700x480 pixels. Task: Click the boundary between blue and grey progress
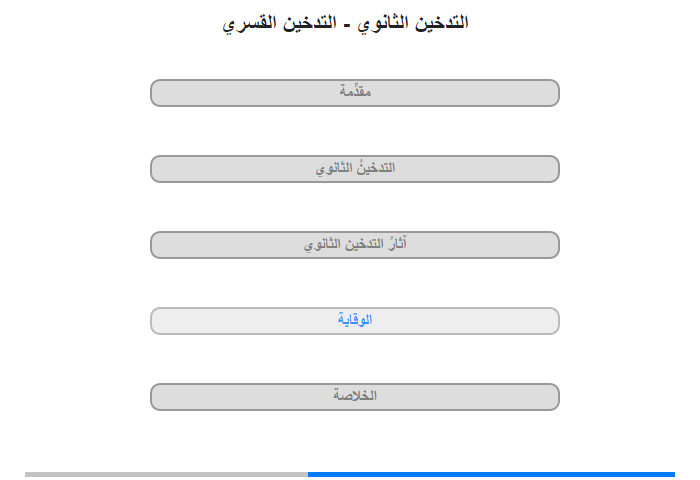click(308, 474)
